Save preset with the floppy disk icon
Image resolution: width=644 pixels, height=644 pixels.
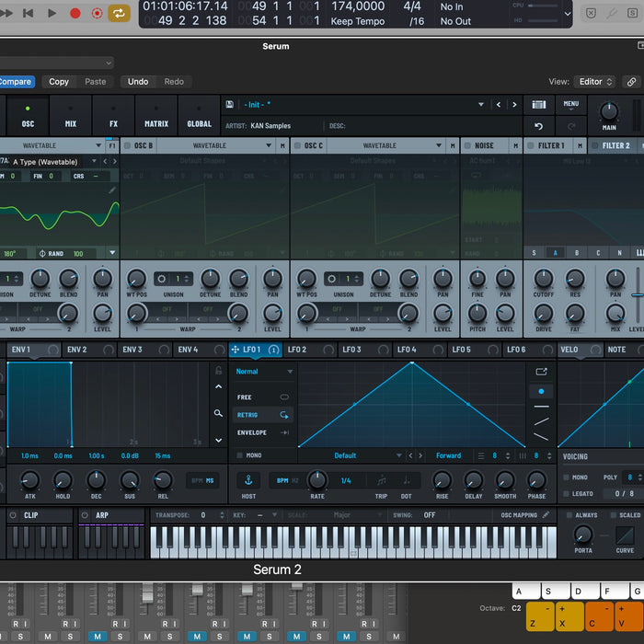pos(230,104)
